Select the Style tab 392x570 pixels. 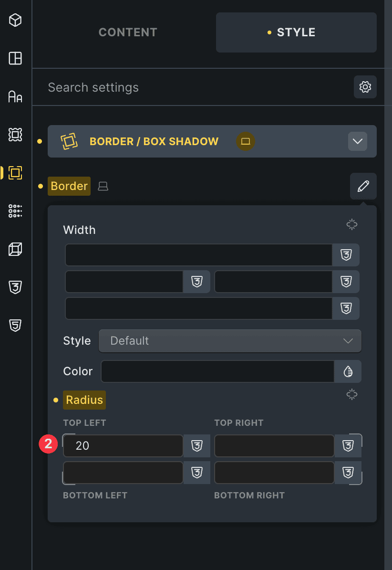click(296, 32)
